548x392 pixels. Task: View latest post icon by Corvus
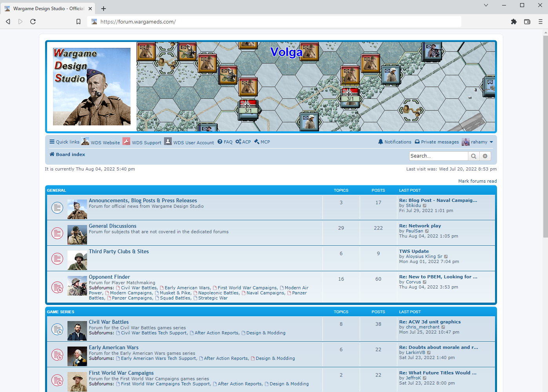point(424,282)
